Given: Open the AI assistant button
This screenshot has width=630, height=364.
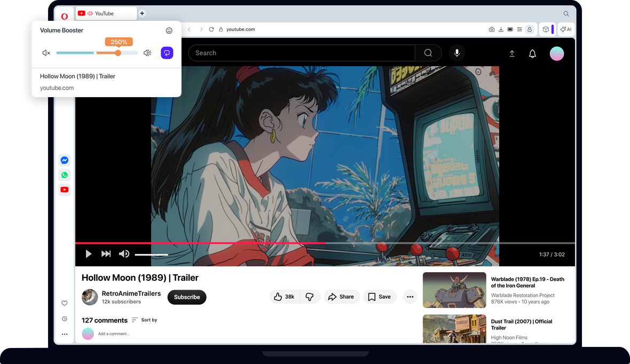Looking at the screenshot, I should [566, 29].
